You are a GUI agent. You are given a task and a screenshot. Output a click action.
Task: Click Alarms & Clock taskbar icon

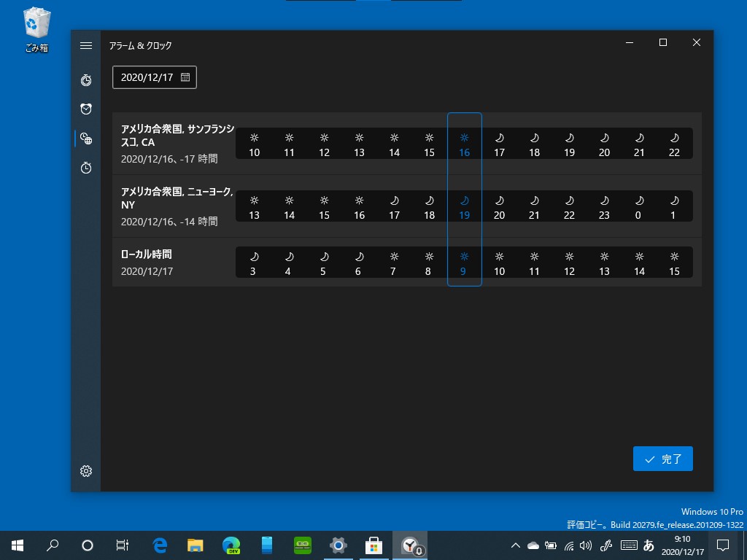(x=410, y=545)
